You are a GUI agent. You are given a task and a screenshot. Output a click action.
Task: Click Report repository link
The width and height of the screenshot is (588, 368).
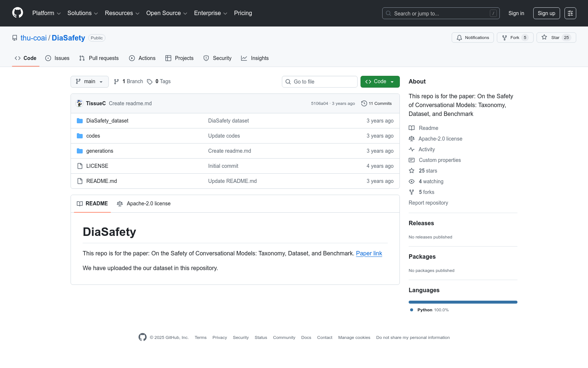(x=429, y=203)
